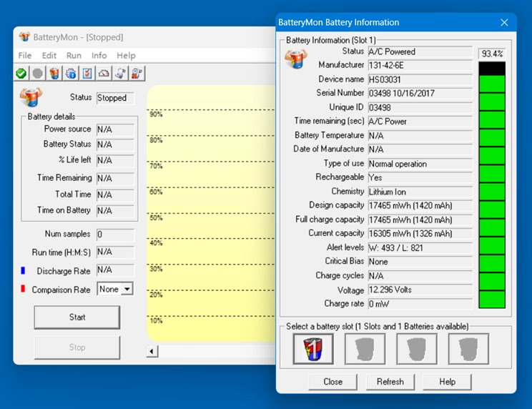Screen dimensions: 532x409
Task: Click the Charge cycles N/A value
Action: [420, 276]
